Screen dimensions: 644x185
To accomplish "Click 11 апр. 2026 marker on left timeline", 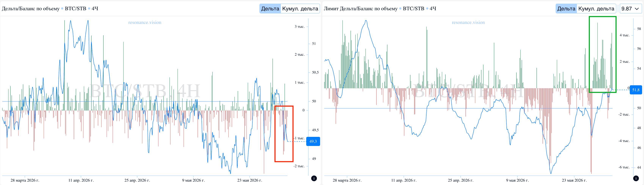I will point(81,180).
